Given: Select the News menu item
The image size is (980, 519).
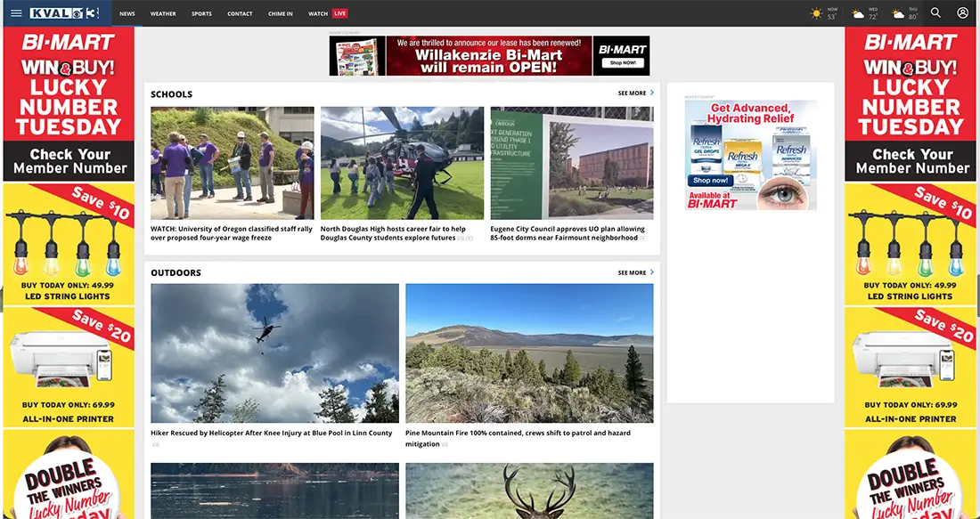Looking at the screenshot, I should click(127, 13).
